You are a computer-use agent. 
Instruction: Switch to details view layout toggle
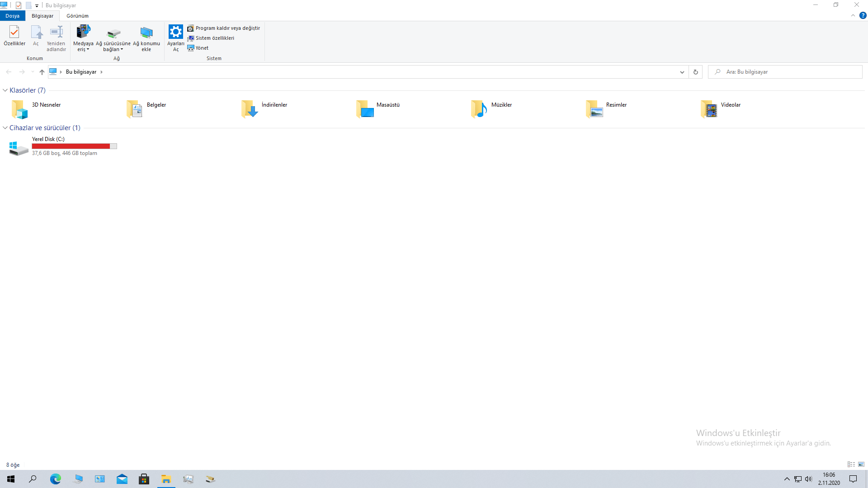pos(851,465)
